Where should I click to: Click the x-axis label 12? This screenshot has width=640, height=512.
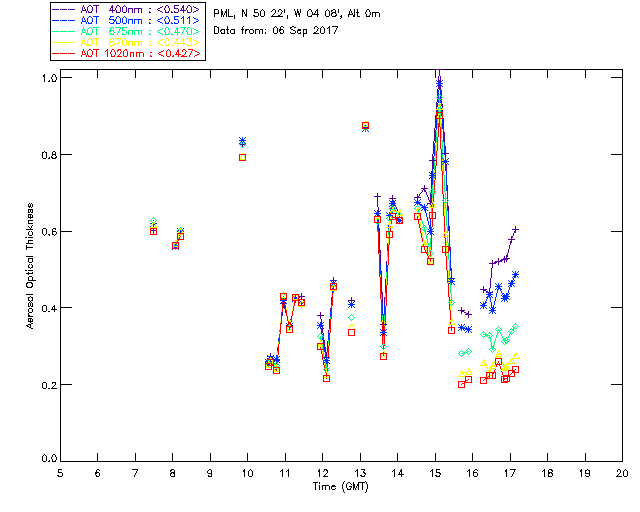point(322,473)
